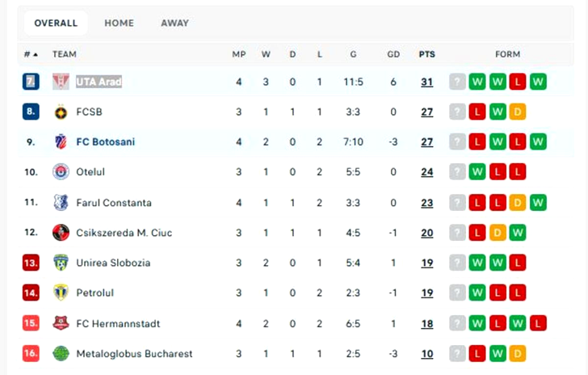Screen dimensions: 588x375
Task: Click the FC Hermannstadt club crest
Action: [x=61, y=323]
